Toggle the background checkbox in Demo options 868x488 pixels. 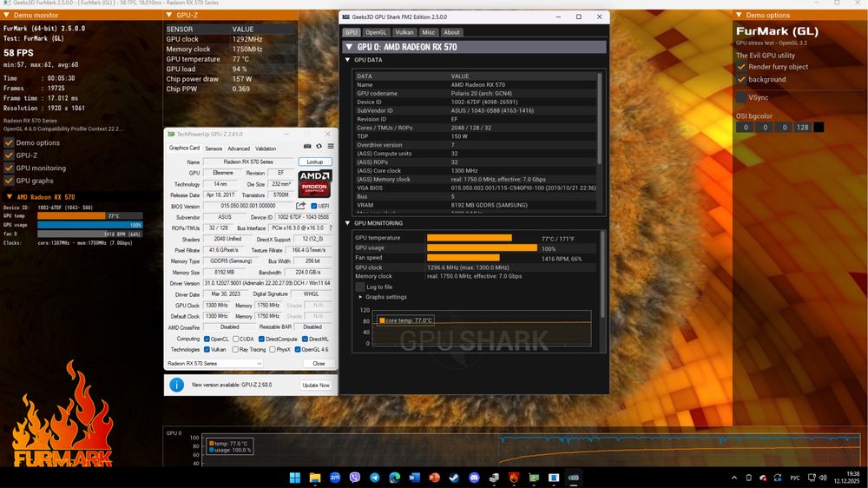pyautogui.click(x=741, y=80)
